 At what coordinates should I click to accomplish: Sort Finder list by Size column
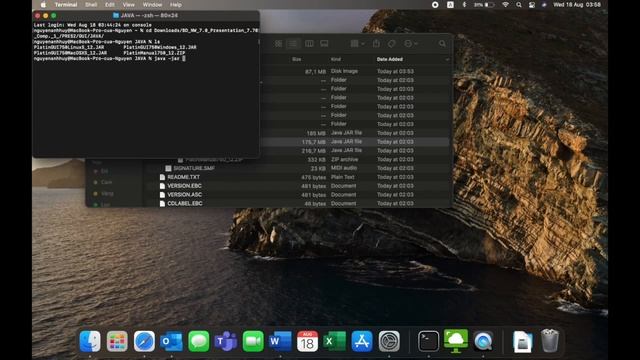[x=297, y=60]
